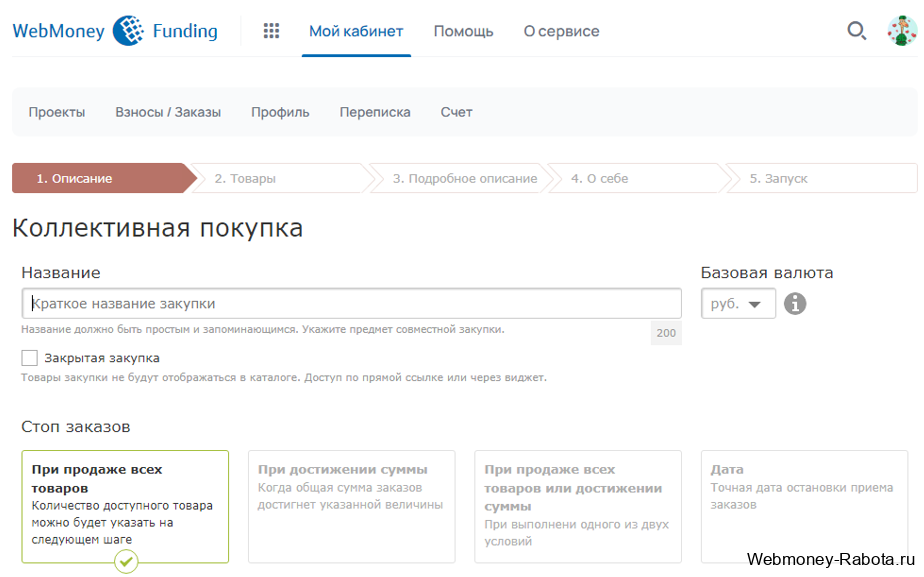Go to the Помощь menu item
Screen dimensions: 924x577
(x=463, y=31)
